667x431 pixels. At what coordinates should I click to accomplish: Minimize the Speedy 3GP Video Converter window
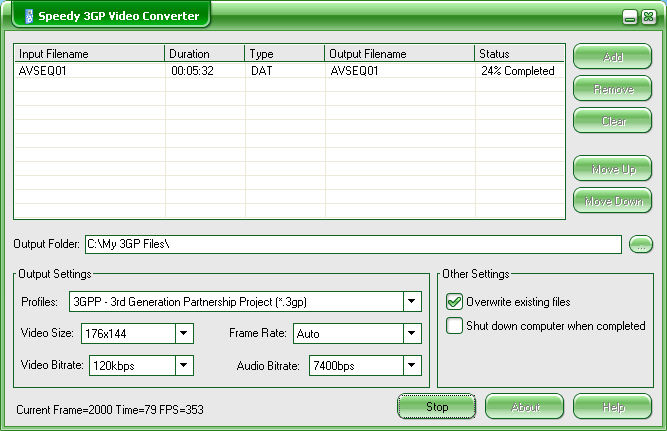[630, 17]
